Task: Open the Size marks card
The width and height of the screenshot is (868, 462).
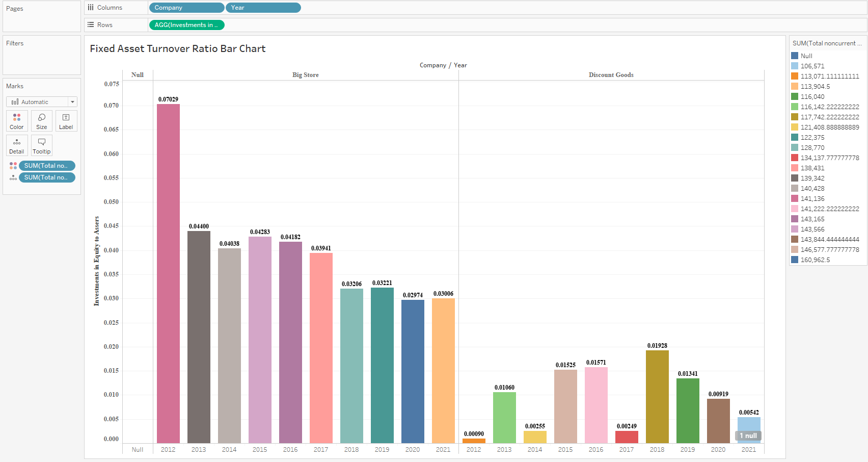Action: click(42, 121)
